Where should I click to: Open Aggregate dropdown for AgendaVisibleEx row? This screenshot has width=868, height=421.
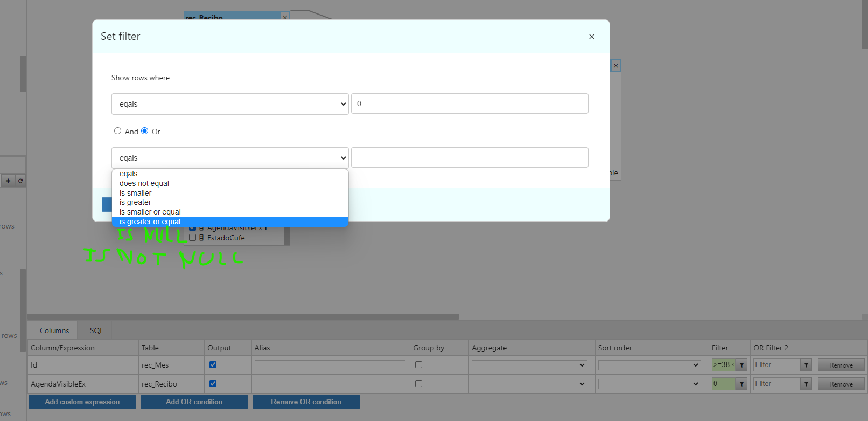(x=529, y=384)
